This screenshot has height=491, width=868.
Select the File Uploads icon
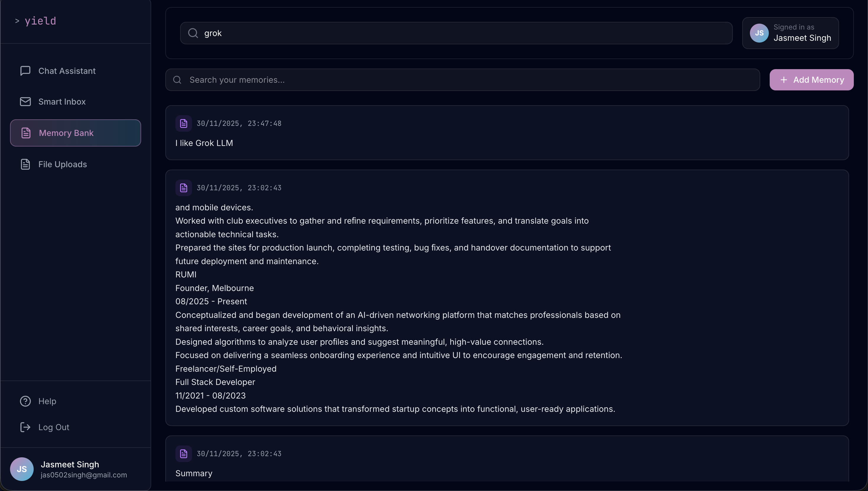(25, 164)
